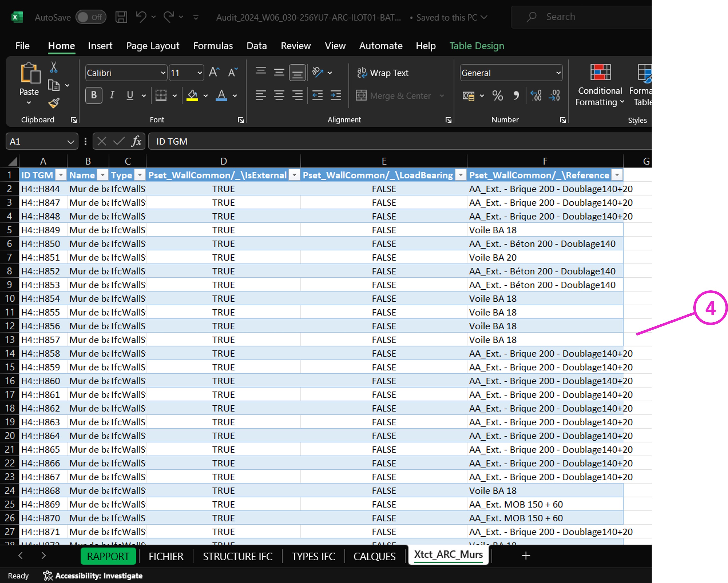This screenshot has width=728, height=583.
Task: Click the Wrap Text button
Action: (383, 73)
